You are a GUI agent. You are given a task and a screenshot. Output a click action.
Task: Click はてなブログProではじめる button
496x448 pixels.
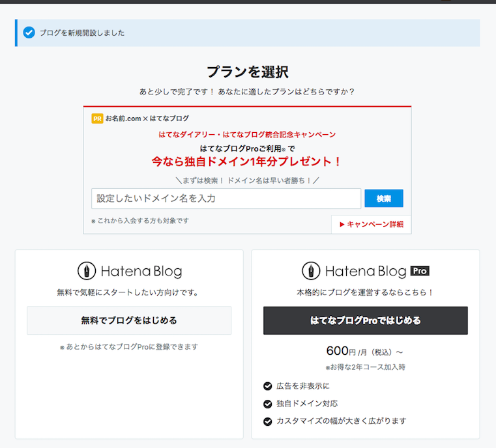[366, 320]
